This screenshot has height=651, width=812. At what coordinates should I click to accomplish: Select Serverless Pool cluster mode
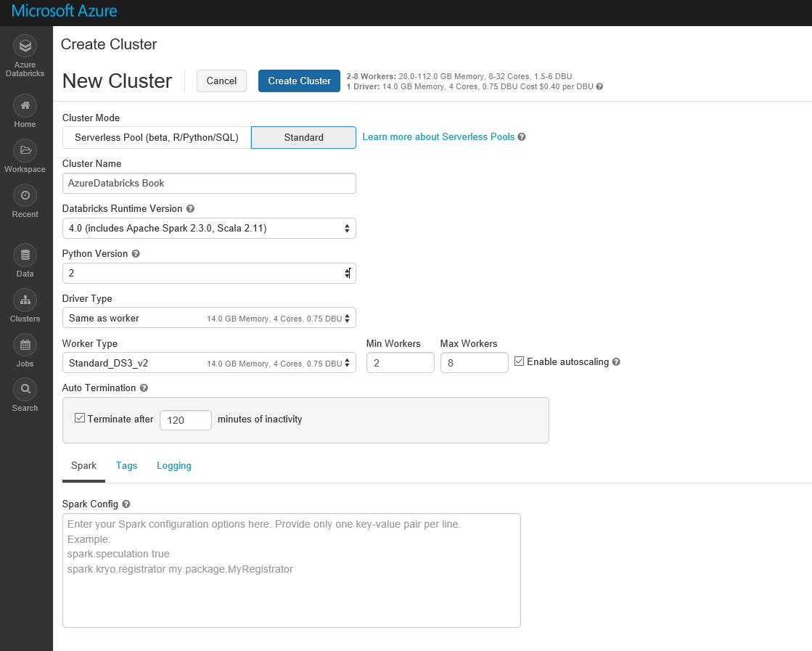point(157,137)
